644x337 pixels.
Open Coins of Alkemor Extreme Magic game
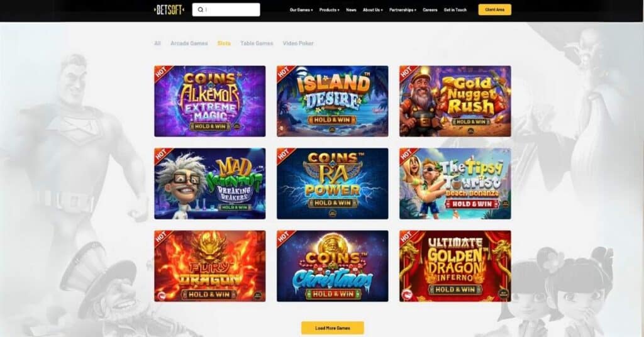pos(210,101)
